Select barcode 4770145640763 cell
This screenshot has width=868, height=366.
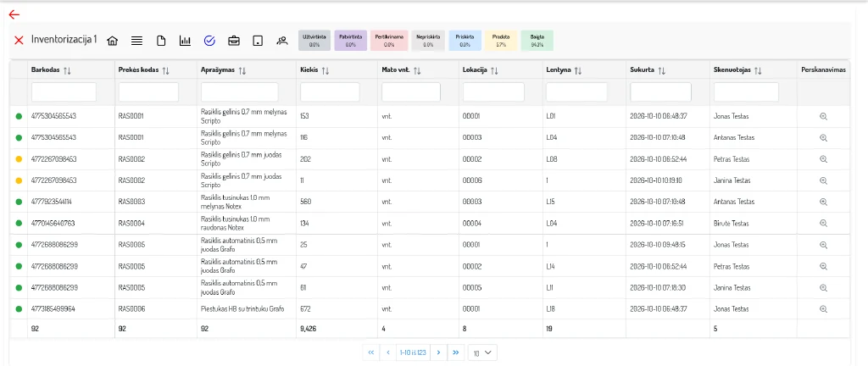(71, 224)
